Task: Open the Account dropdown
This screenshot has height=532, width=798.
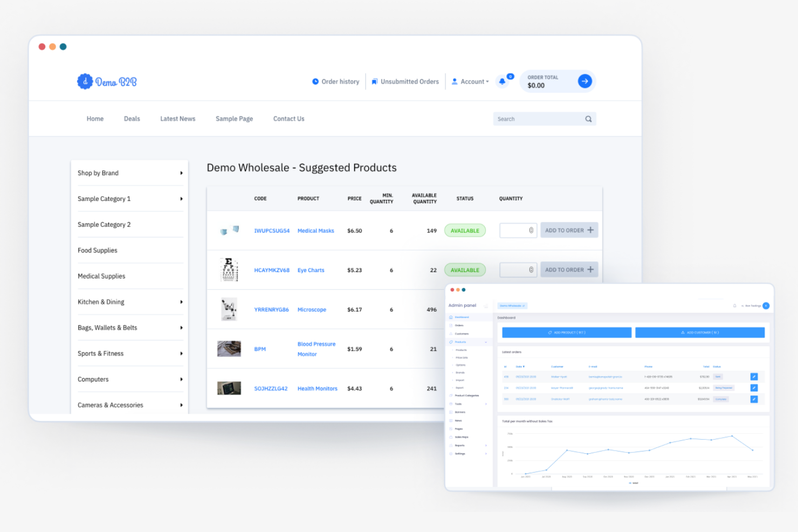Action: [473, 81]
